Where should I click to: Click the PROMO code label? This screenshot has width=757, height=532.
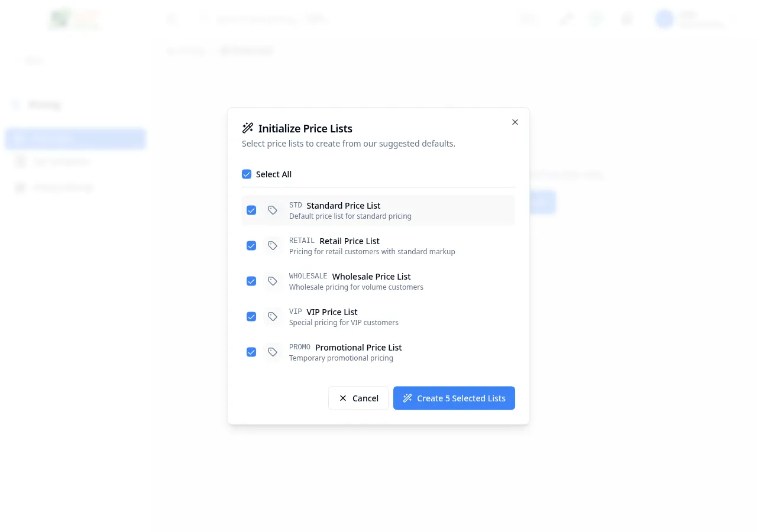tap(299, 347)
